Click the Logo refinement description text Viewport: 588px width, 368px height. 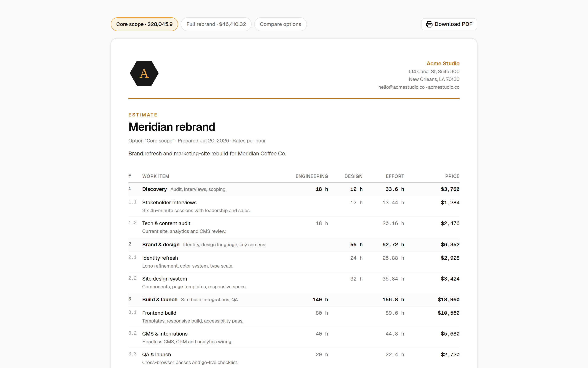188,266
